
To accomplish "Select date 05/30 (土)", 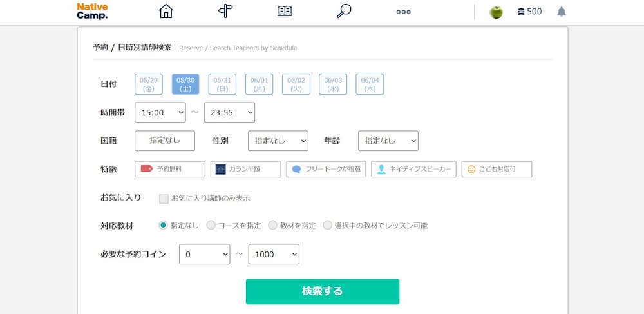I will click(185, 84).
